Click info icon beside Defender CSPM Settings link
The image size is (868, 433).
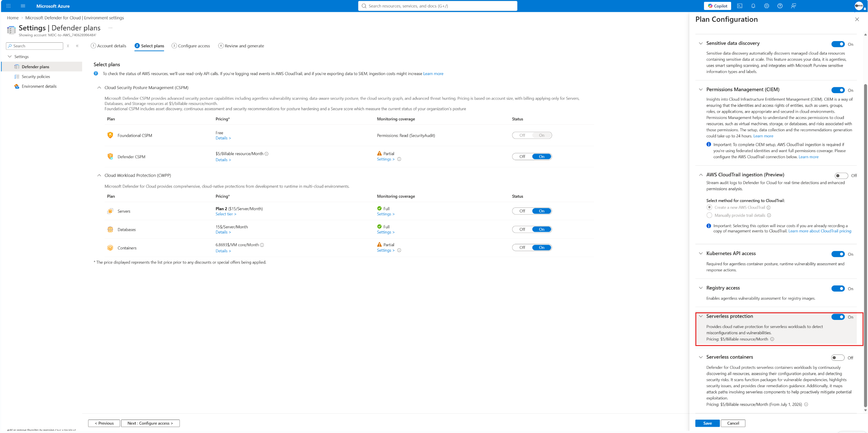pyautogui.click(x=399, y=159)
